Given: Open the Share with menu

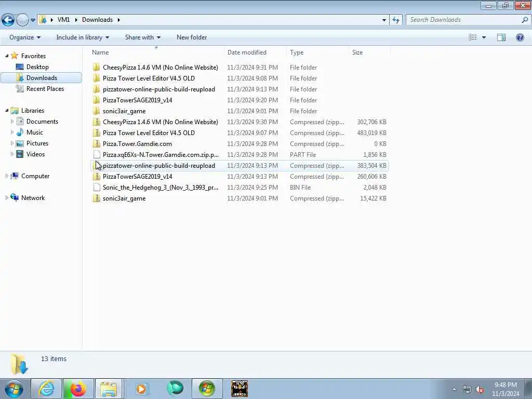Looking at the screenshot, I should pos(142,37).
